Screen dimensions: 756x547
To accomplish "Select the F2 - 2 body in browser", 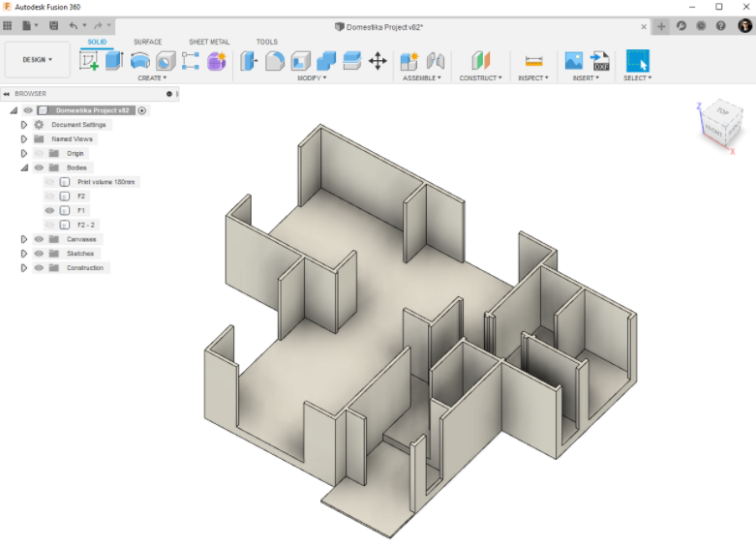I will [85, 225].
